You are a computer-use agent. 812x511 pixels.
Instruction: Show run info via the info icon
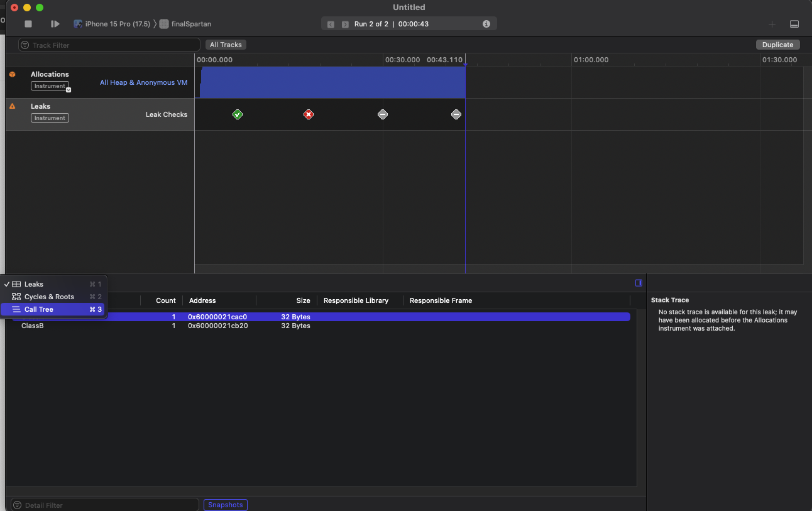click(x=486, y=24)
